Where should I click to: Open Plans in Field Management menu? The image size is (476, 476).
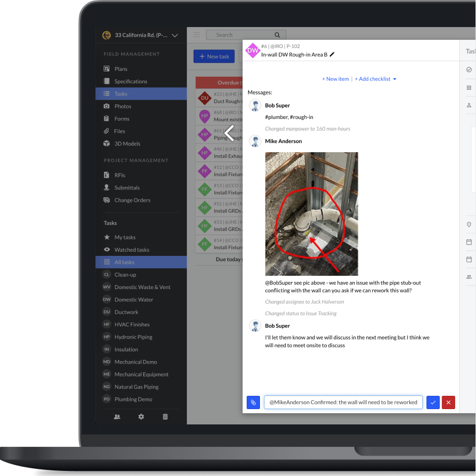tap(121, 69)
